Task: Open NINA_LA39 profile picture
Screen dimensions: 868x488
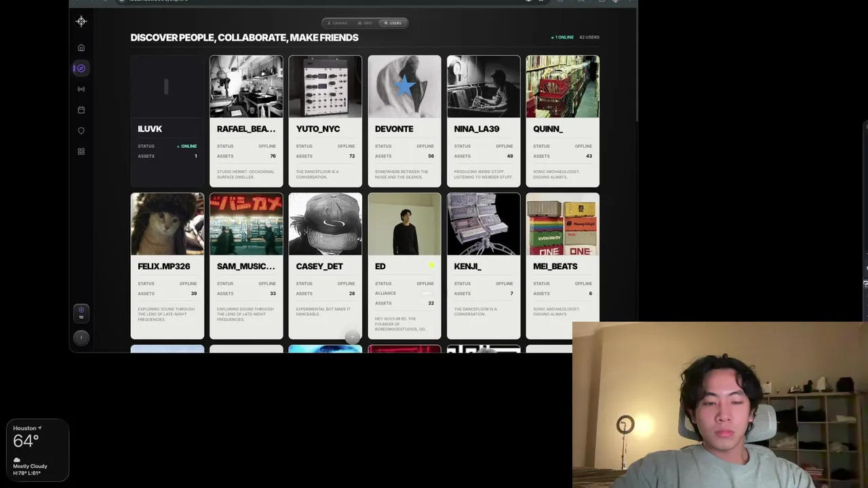Action: pyautogui.click(x=484, y=86)
